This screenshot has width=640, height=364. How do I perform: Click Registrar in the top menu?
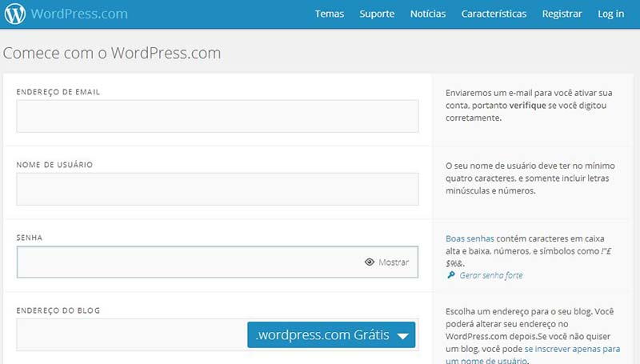562,14
